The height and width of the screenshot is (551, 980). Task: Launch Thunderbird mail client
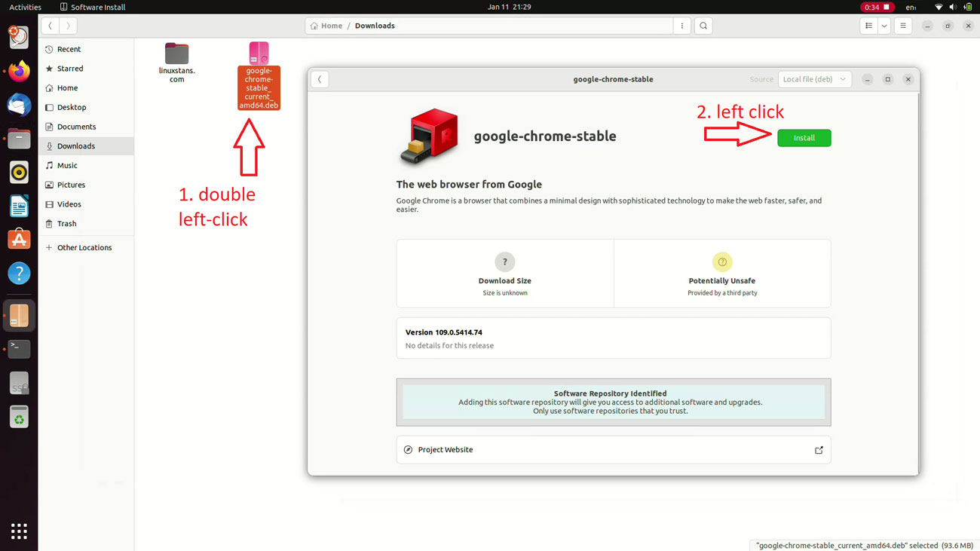[19, 105]
